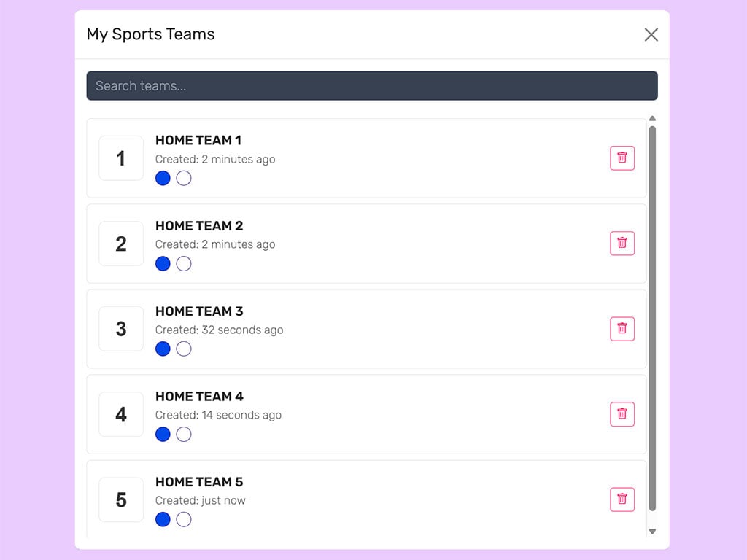Delete HOME TEAM 1 using its trash icon

pyautogui.click(x=622, y=157)
